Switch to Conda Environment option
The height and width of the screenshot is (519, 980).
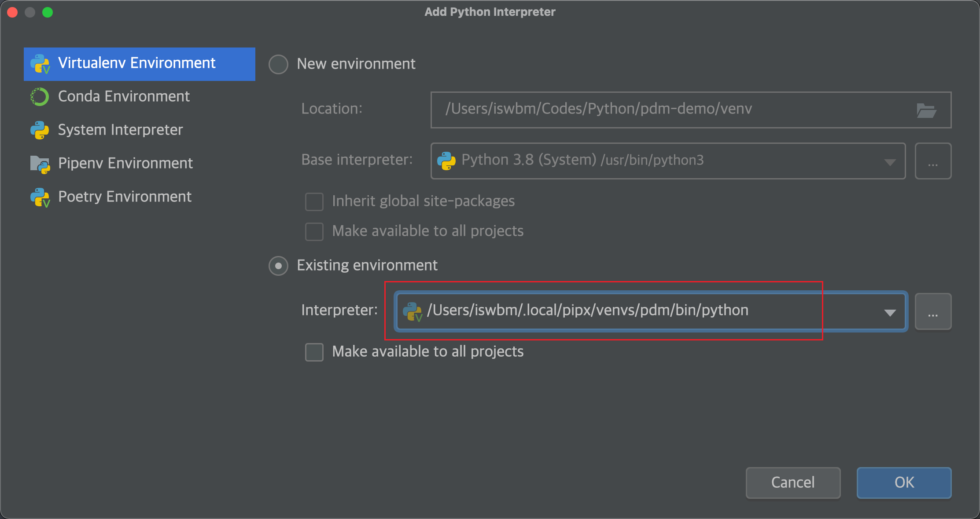tap(123, 97)
